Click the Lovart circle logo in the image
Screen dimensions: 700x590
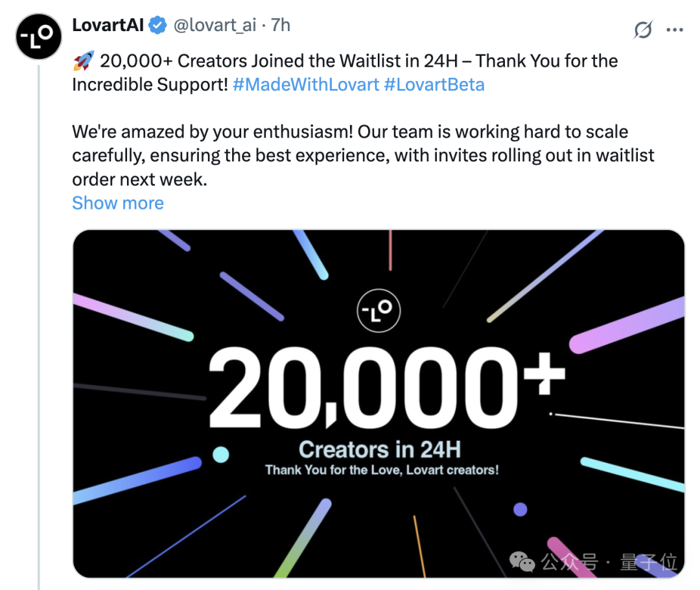[379, 311]
